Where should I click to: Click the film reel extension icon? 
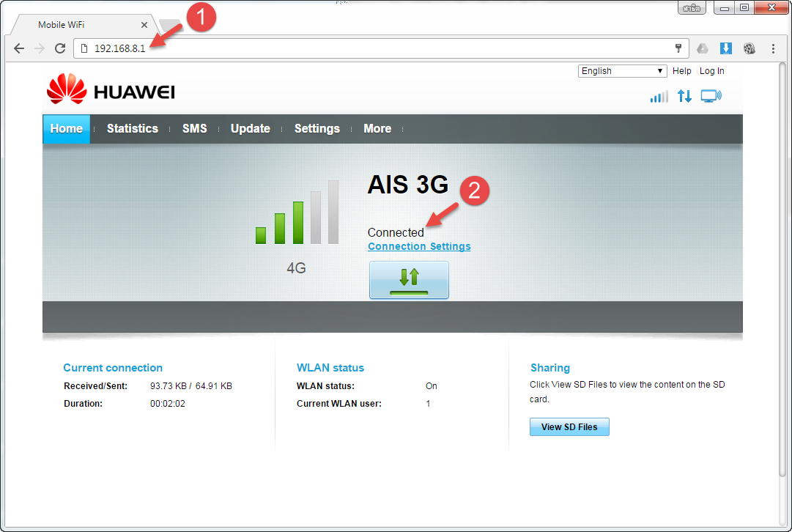749,48
